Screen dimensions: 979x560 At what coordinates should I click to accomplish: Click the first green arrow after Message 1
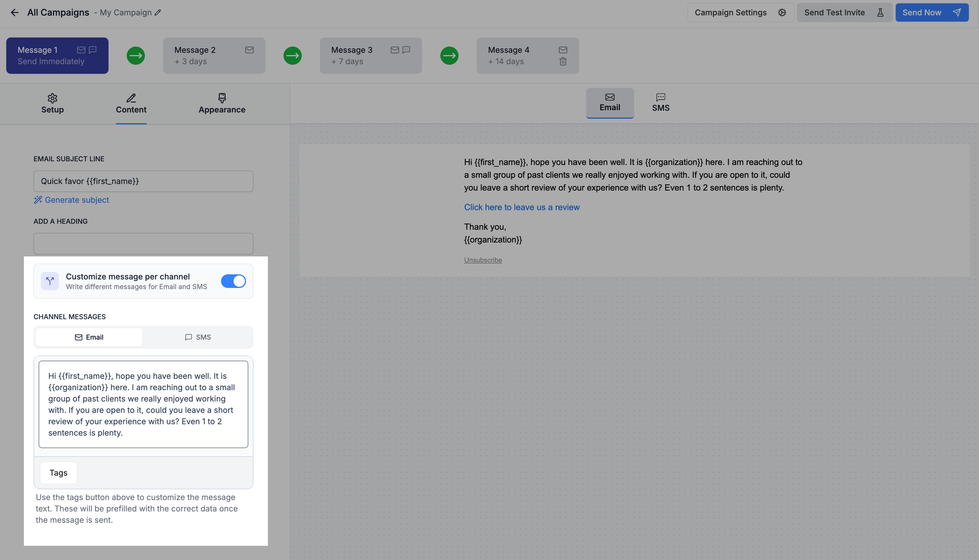coord(136,56)
